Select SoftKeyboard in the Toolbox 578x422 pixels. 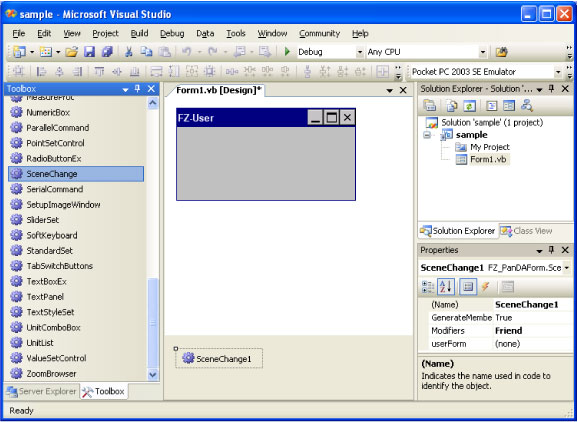click(x=76, y=235)
